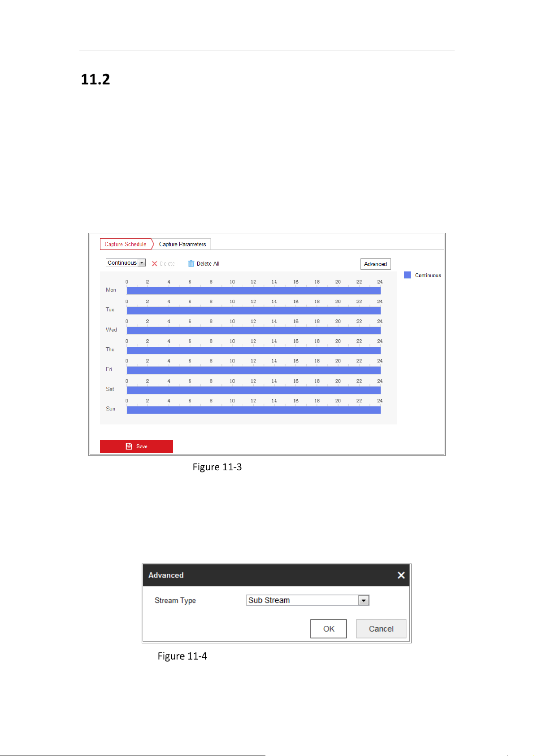Select Thursday's continuous schedule bar
This screenshot has height=756, width=534.
(x=254, y=350)
